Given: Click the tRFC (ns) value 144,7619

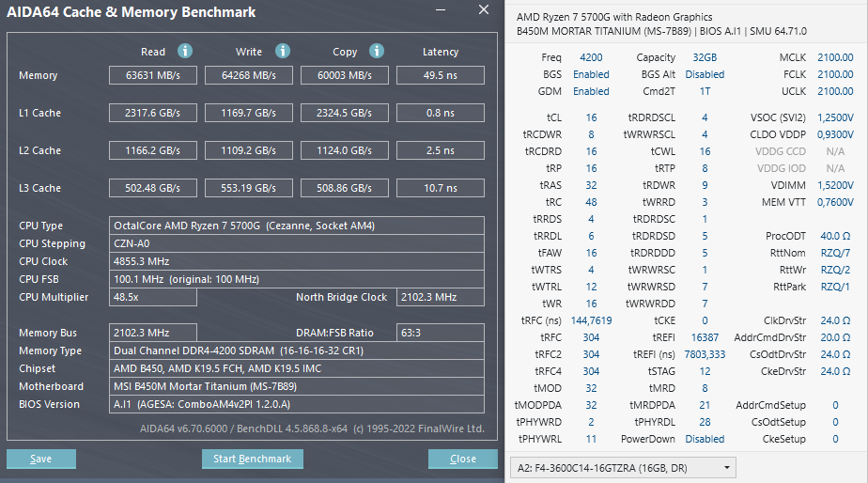Looking at the screenshot, I should 591,320.
